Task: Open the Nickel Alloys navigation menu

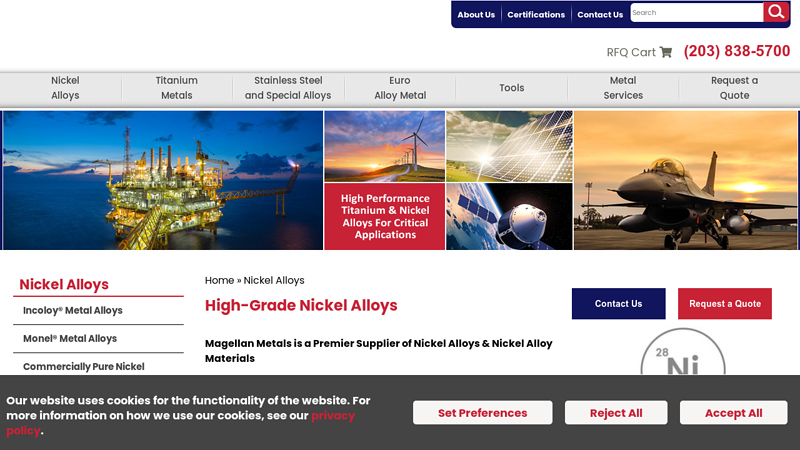Action: pyautogui.click(x=65, y=88)
